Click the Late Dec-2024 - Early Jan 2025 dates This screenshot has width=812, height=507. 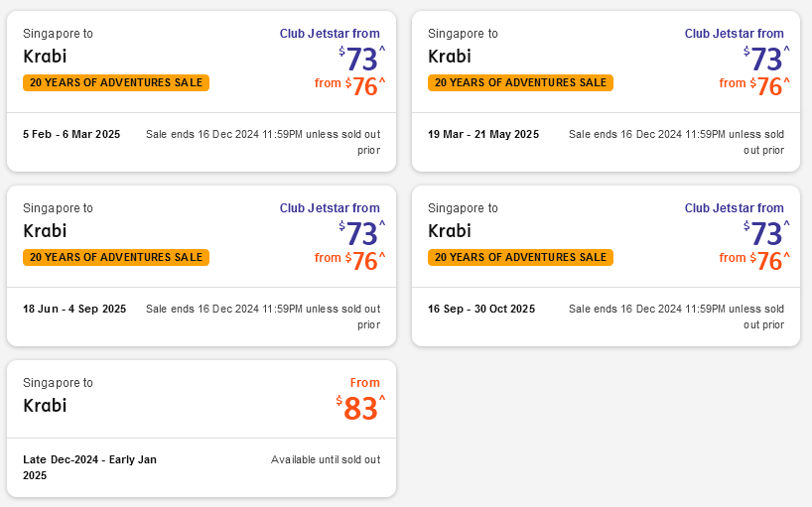[89, 467]
